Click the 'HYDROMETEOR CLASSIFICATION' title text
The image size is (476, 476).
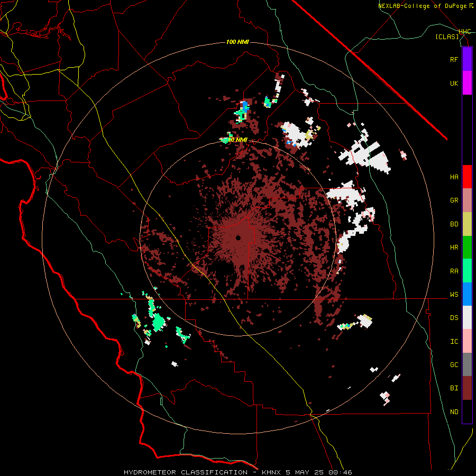coord(186,472)
